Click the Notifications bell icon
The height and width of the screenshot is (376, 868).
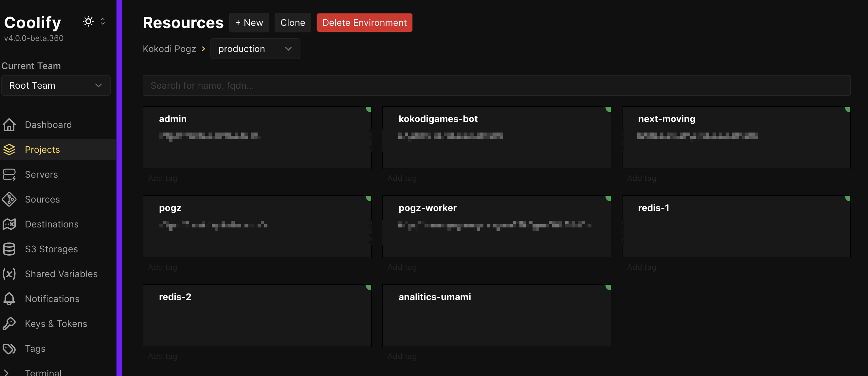click(9, 299)
